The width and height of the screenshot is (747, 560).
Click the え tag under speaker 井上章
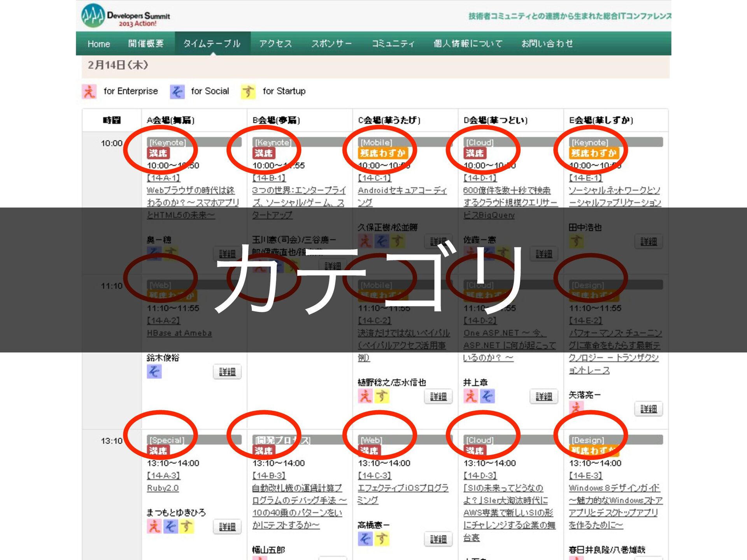tap(471, 396)
